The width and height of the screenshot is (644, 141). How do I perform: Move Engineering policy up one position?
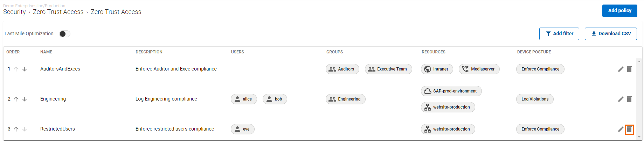(x=16, y=99)
